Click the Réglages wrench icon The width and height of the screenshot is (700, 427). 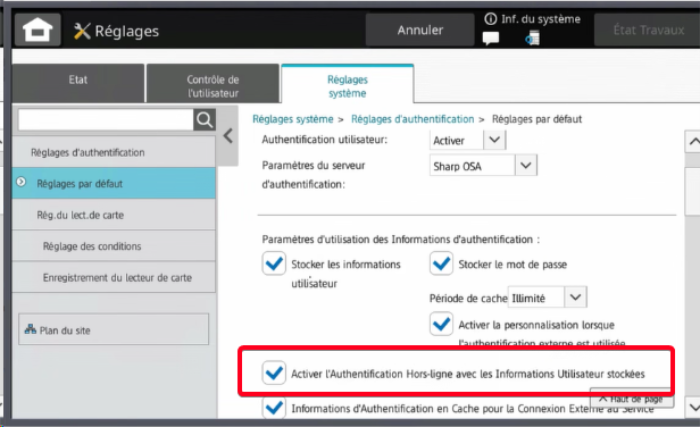[82, 31]
